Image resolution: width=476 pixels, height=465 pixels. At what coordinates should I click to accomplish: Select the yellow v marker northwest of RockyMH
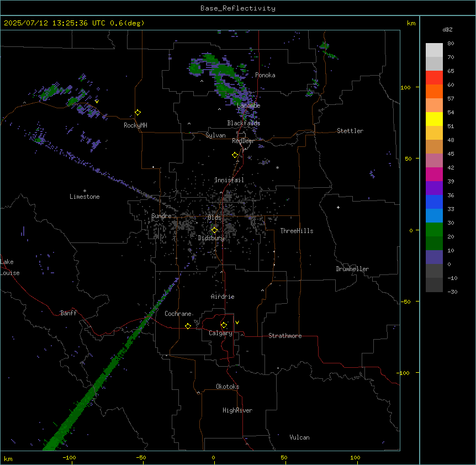coord(97,102)
